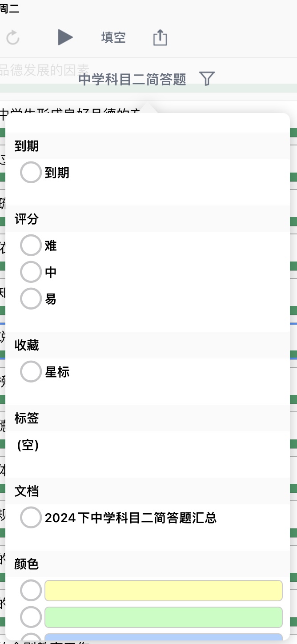The height and width of the screenshot is (644, 297).
Task: Choose the green color swatch
Action: [x=164, y=617]
